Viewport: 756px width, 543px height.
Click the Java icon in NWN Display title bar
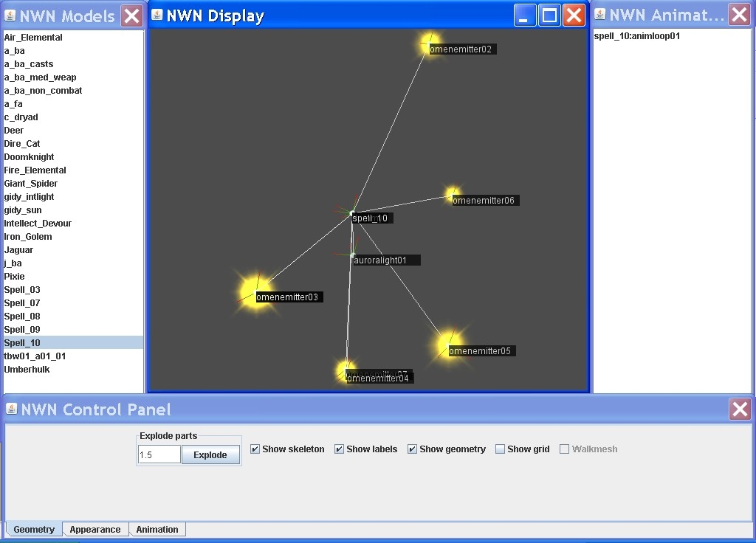click(157, 15)
